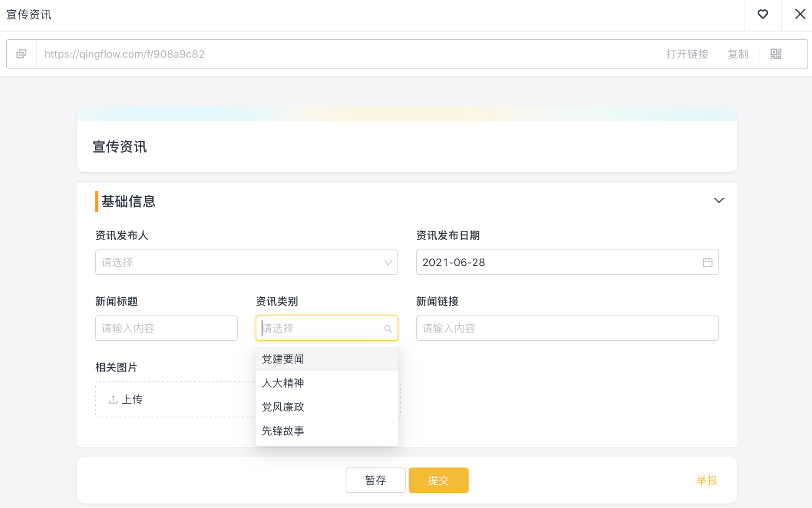Click the 暂存 save draft button
The height and width of the screenshot is (508, 812).
[375, 480]
